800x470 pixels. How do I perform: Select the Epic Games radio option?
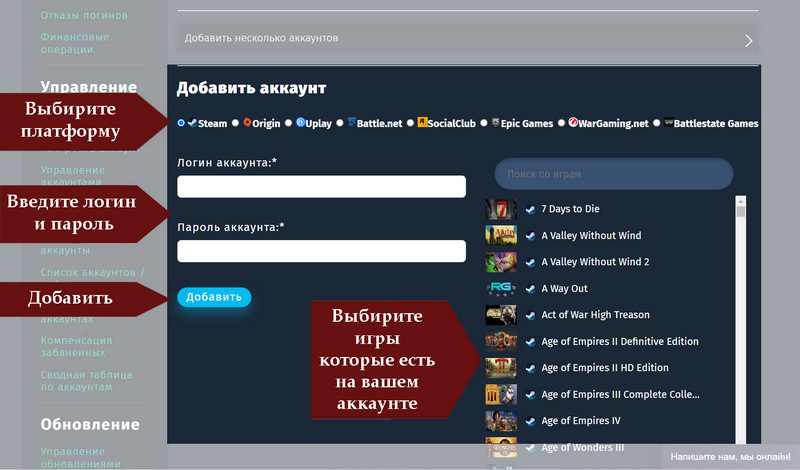pyautogui.click(x=483, y=123)
